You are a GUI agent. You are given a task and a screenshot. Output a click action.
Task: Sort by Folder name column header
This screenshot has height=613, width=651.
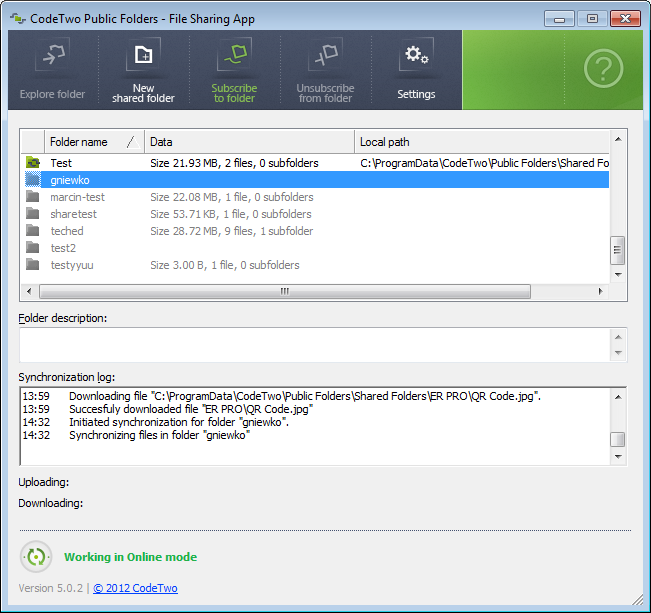[x=95, y=142]
